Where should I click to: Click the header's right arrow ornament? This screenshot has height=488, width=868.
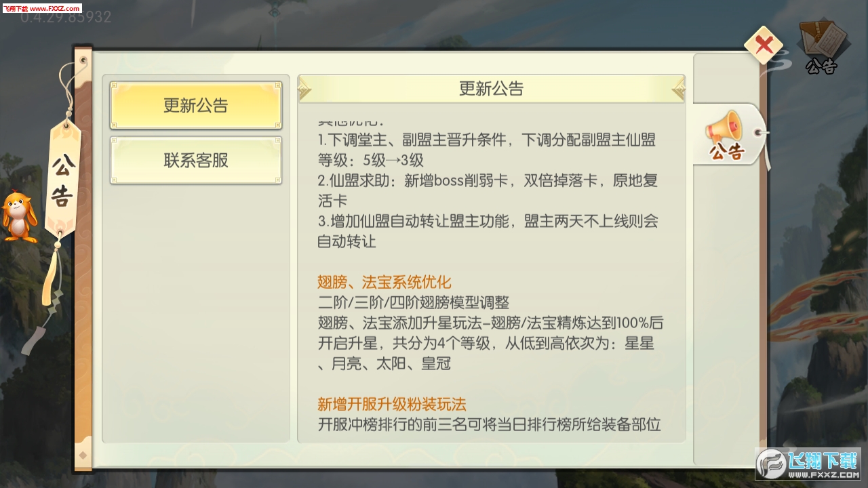678,89
